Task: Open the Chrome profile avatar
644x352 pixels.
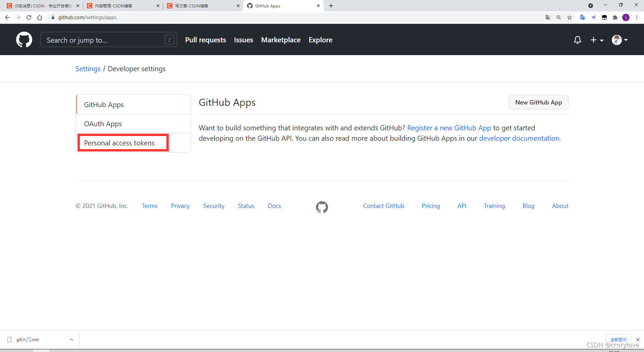Action: pyautogui.click(x=626, y=17)
